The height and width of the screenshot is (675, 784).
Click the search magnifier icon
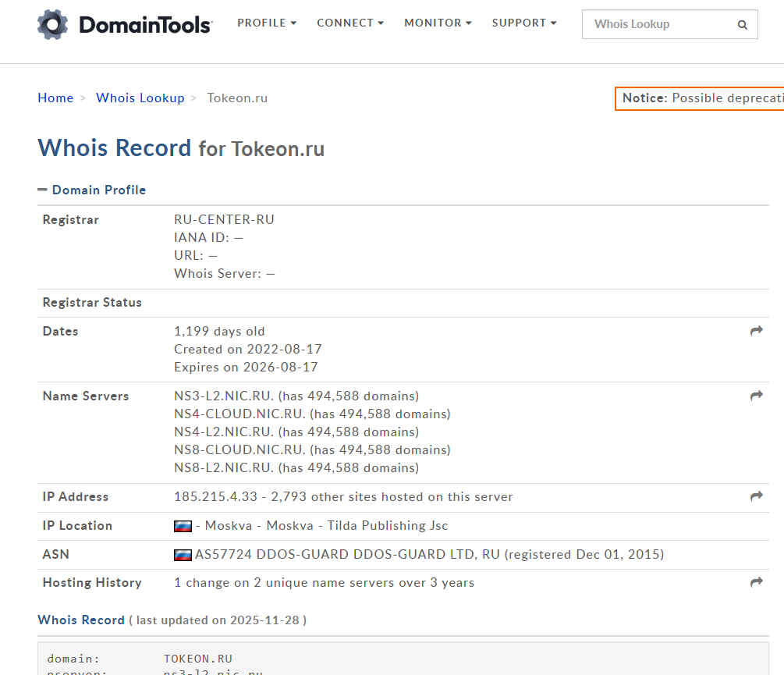coord(742,25)
